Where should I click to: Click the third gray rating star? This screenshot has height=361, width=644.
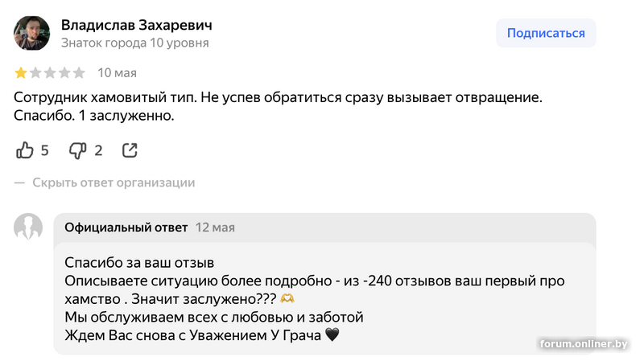coord(50,73)
